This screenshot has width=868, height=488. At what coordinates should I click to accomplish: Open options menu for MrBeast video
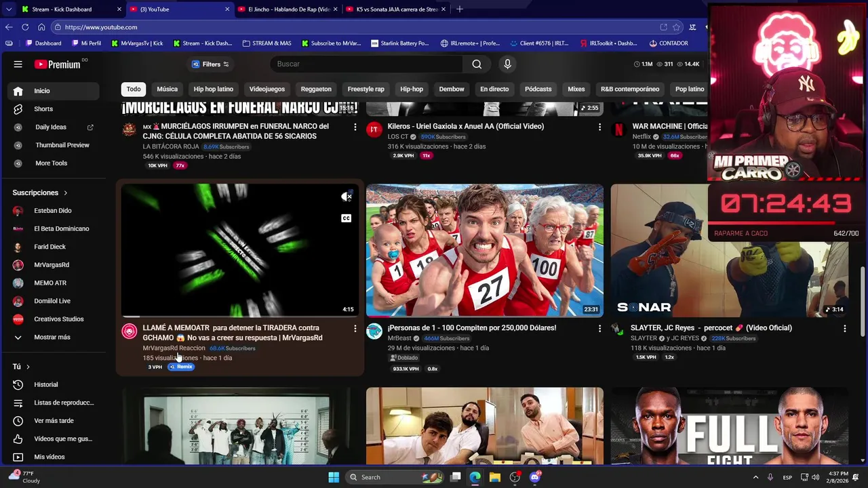(x=599, y=329)
